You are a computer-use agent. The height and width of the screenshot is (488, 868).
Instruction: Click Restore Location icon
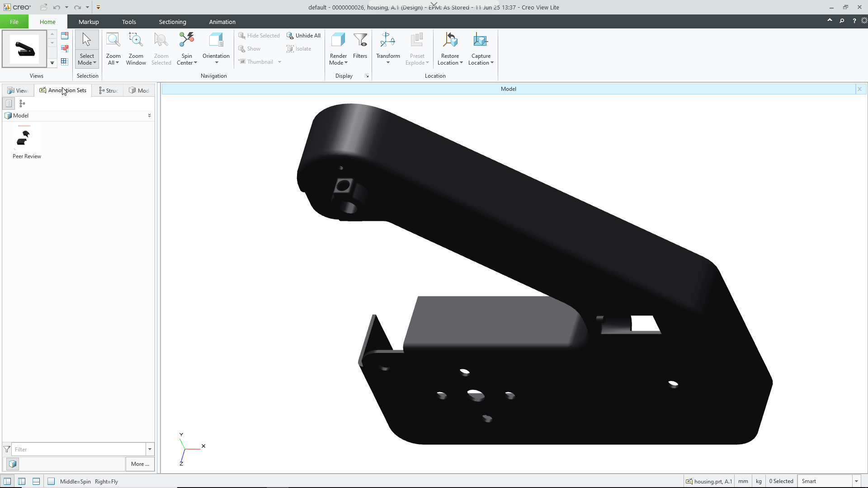pyautogui.click(x=450, y=40)
